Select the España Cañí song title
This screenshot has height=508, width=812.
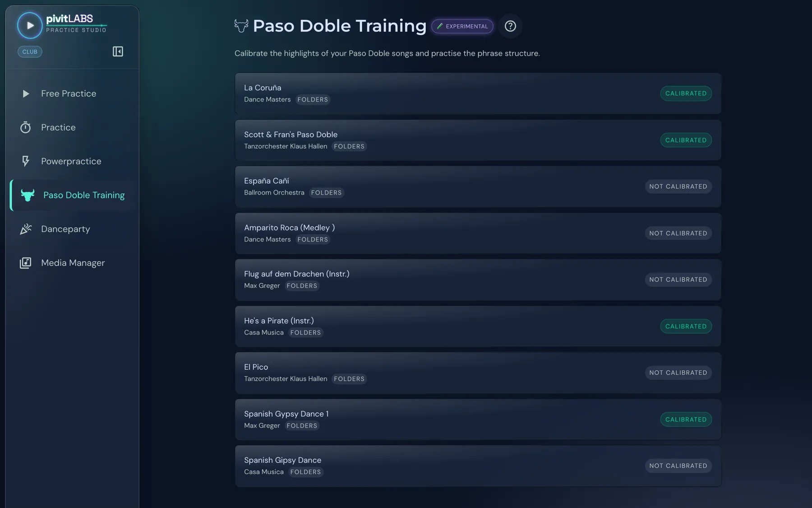tap(267, 181)
